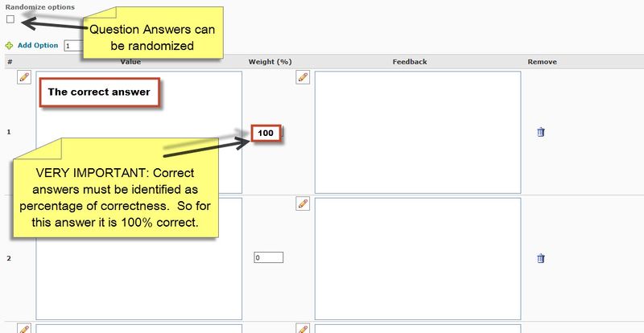Select the weight field showing 0

point(268,258)
